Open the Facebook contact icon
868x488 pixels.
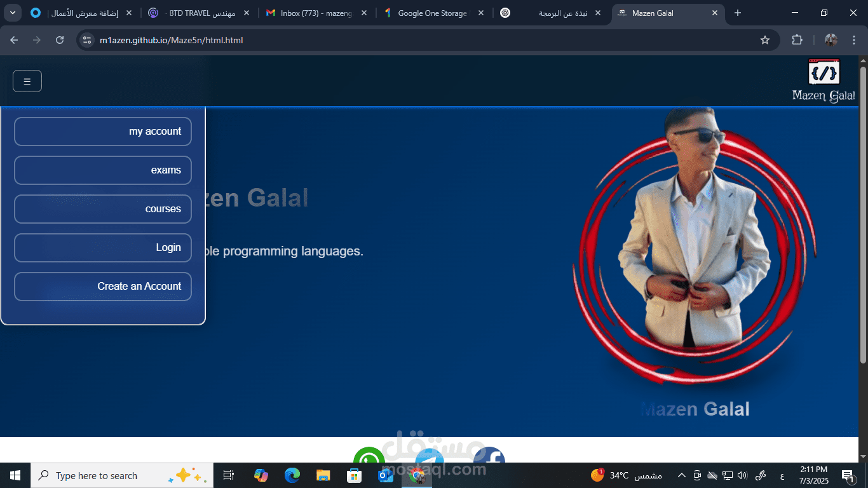[x=489, y=455]
